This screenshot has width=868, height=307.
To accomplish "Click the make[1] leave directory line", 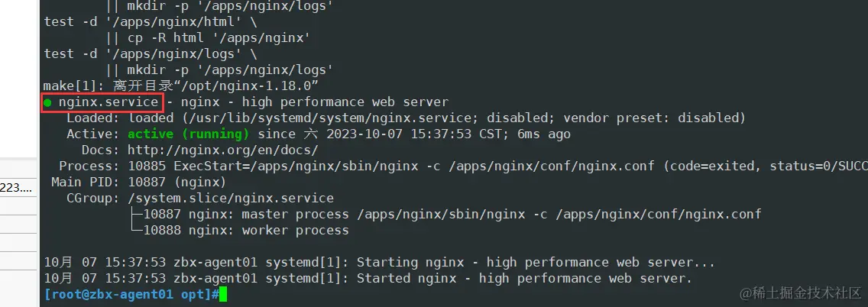I will point(180,86).
